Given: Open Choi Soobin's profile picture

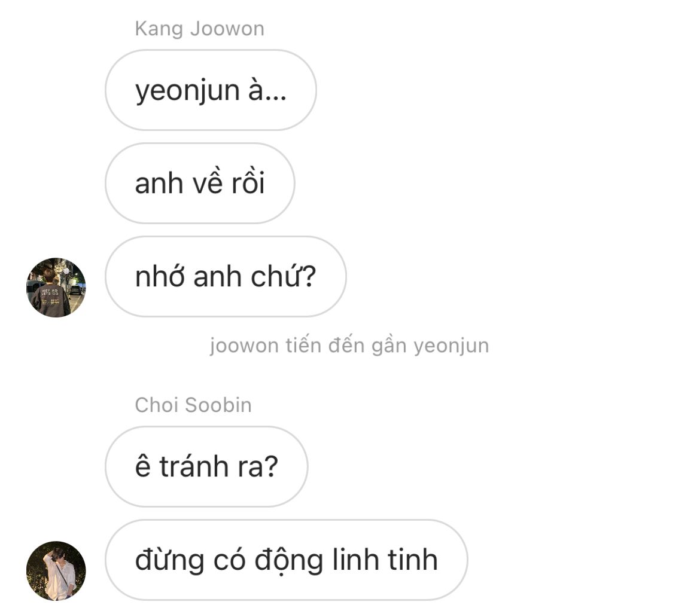Looking at the screenshot, I should pos(56,571).
